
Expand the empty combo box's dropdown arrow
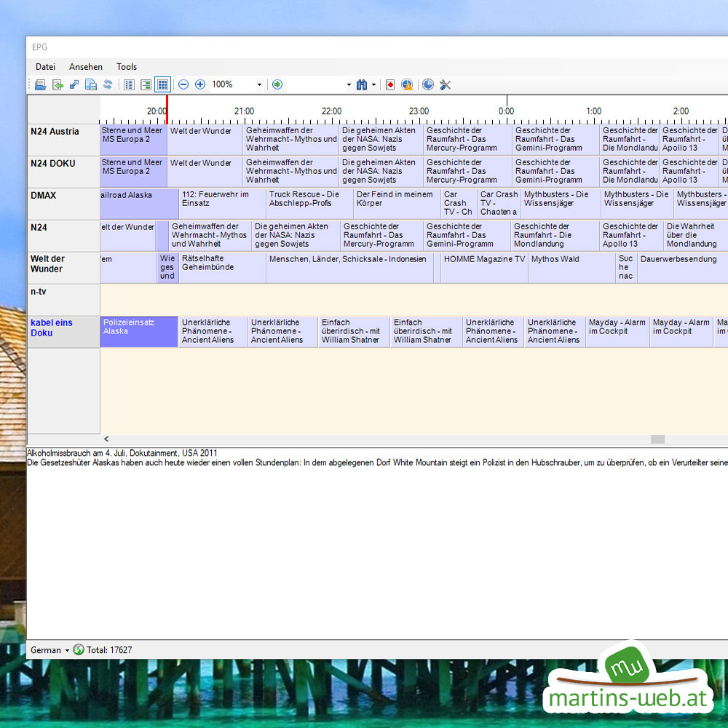[x=349, y=84]
